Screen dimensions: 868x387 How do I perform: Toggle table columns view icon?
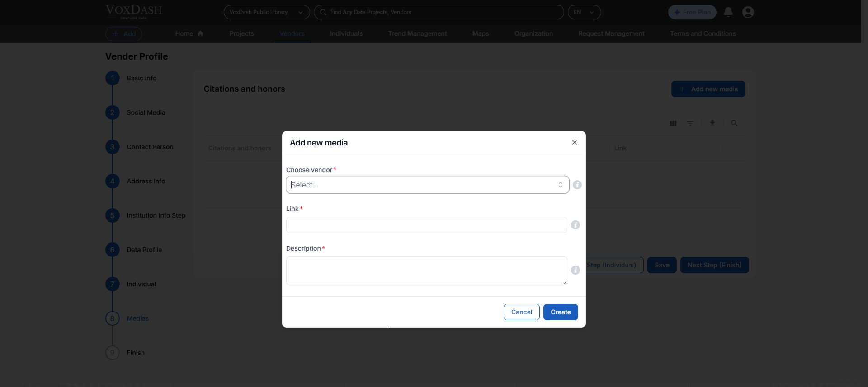(673, 123)
